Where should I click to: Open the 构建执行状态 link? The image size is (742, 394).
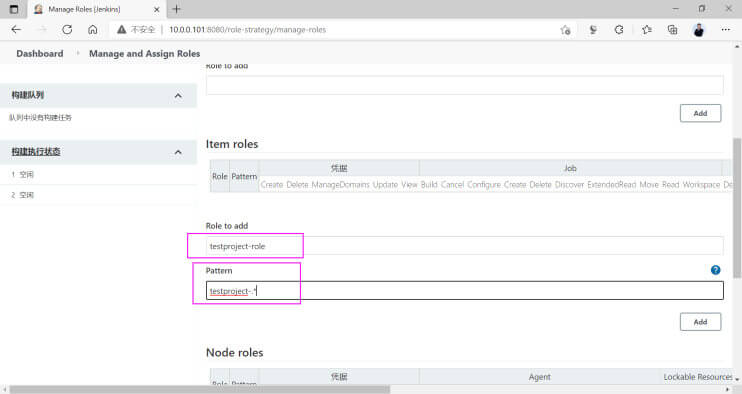click(x=36, y=151)
